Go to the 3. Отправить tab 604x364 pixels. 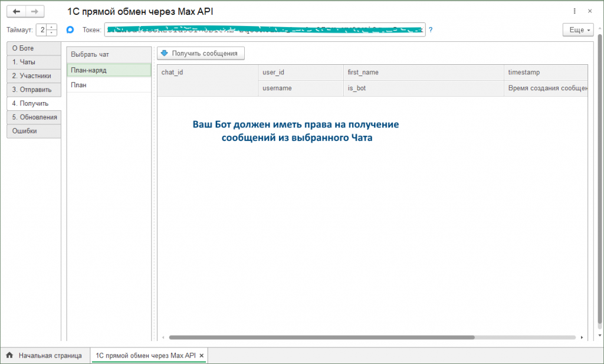(34, 90)
